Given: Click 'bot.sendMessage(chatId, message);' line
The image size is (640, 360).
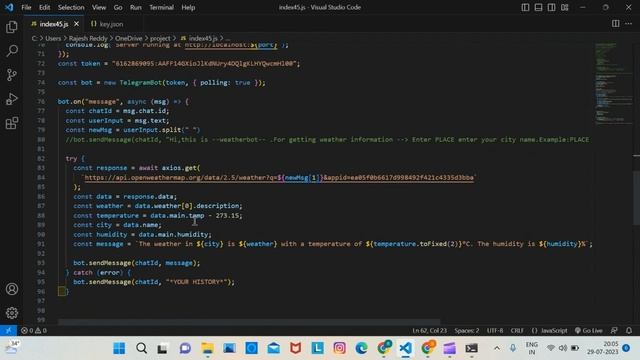Looking at the screenshot, I should pyautogui.click(x=137, y=263).
